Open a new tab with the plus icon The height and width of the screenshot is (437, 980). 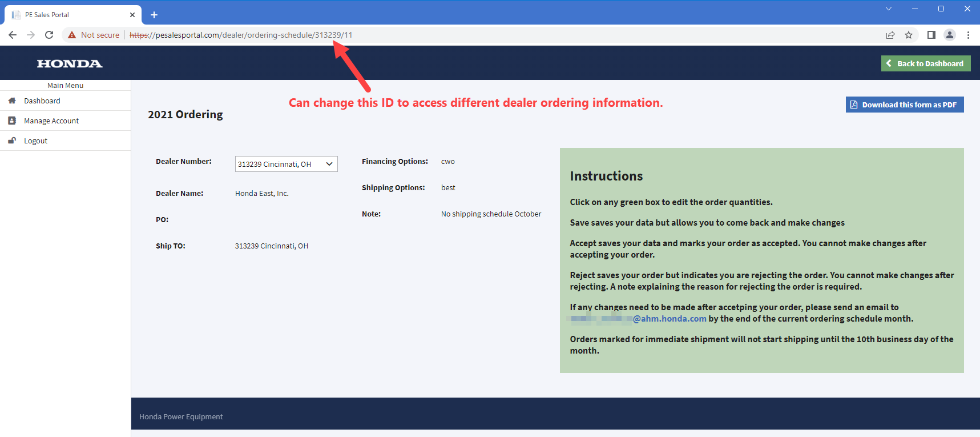point(154,15)
